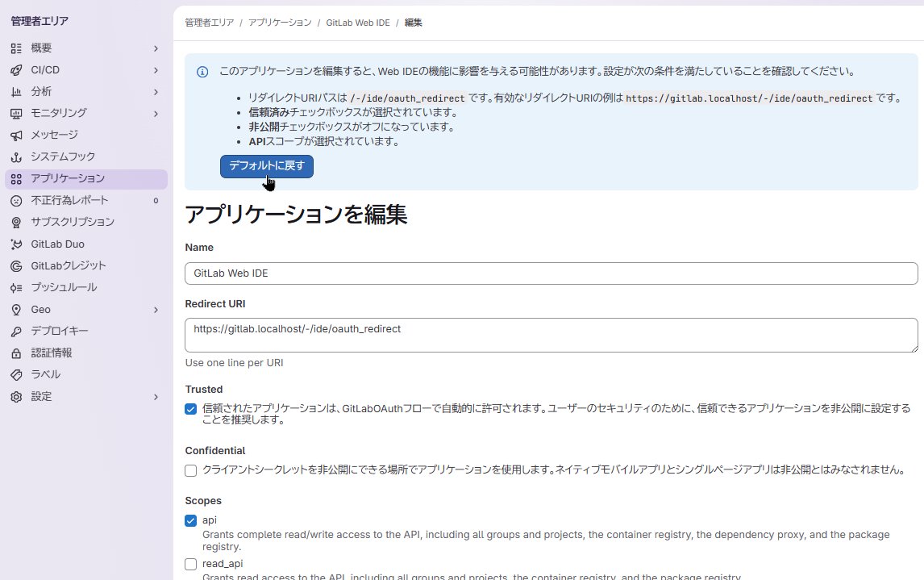Click the 不正行為レポート count badge 0
The width and height of the screenshot is (924, 580).
tap(156, 201)
